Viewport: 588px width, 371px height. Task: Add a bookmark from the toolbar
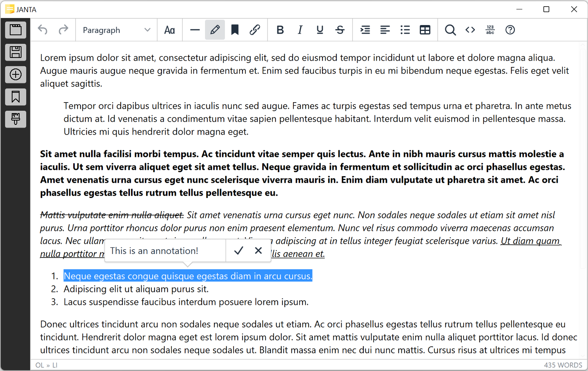[235, 30]
